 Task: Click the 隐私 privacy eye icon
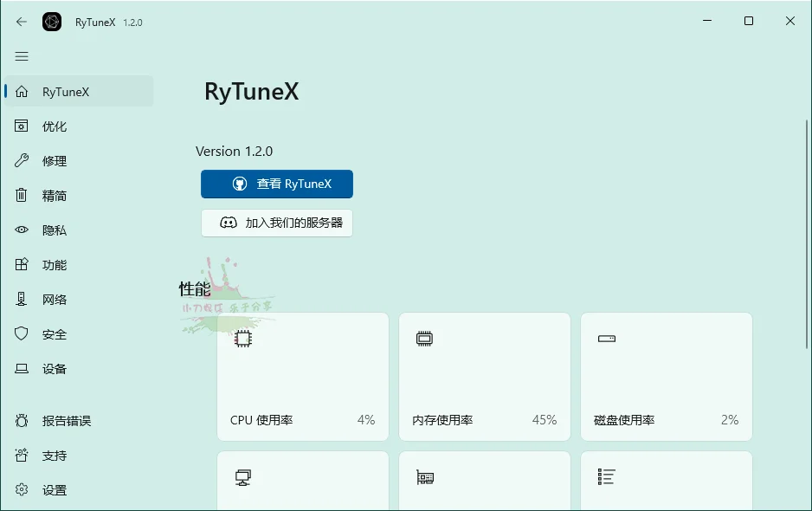(22, 230)
